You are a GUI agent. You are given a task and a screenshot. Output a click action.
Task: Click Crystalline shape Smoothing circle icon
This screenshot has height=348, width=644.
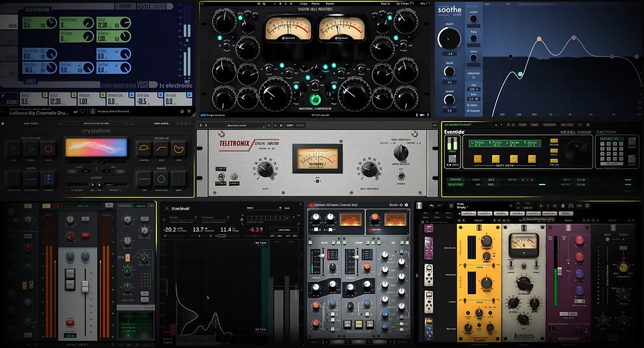pyautogui.click(x=161, y=179)
